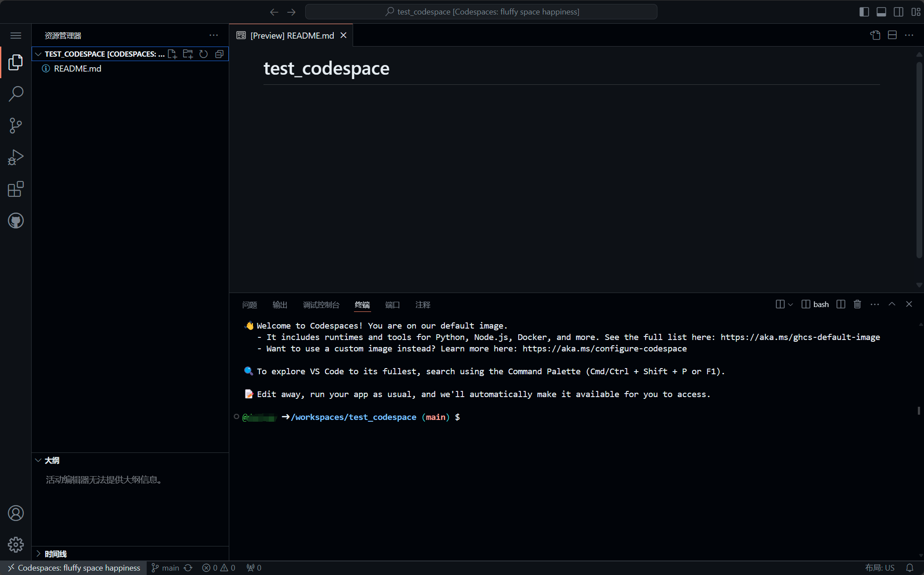
Task: Switch to the 端口 panel tab
Action: [392, 304]
